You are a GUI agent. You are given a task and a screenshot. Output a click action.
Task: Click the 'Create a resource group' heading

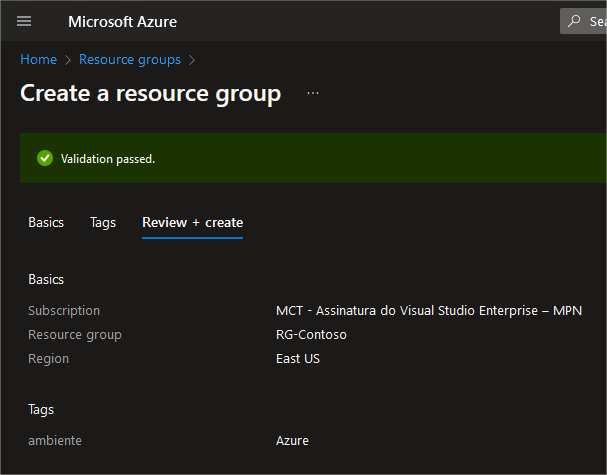(x=151, y=94)
